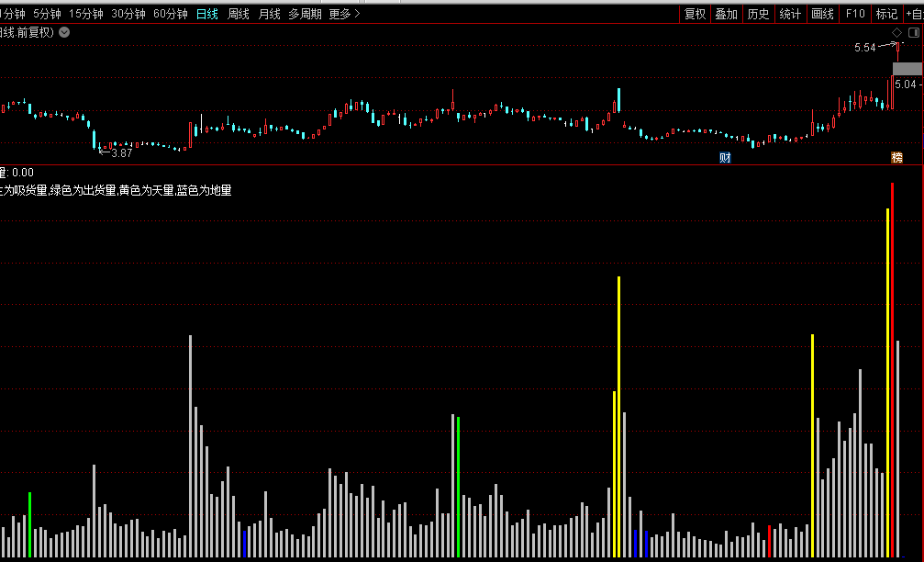This screenshot has height=562, width=924.
Task: Click the orange 榜 marker on chart
Action: pyautogui.click(x=896, y=157)
